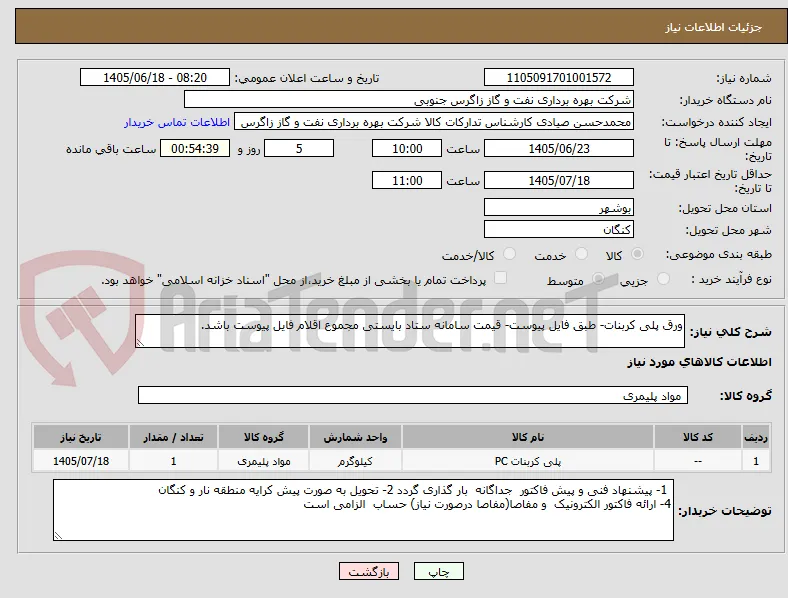Click the اطلاعات کالاهای مورد نیاز heading

699,362
